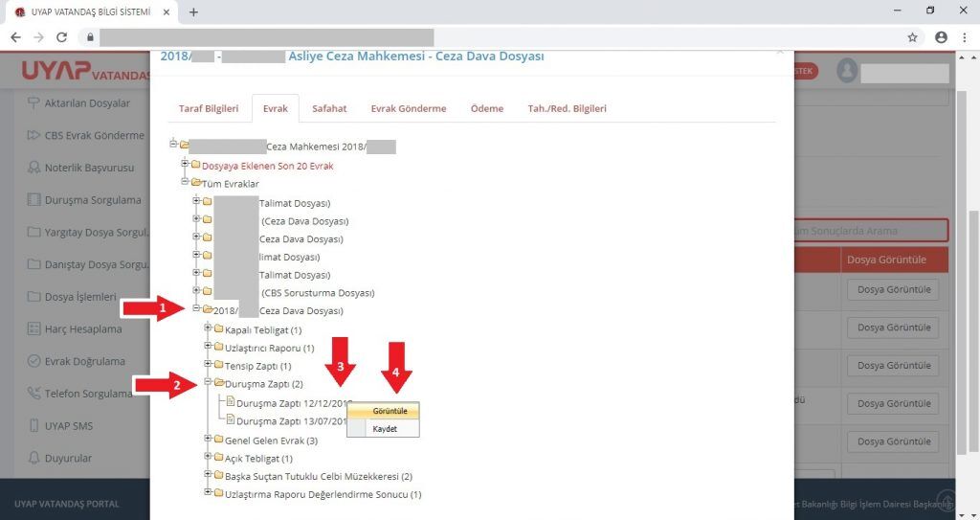Image resolution: width=980 pixels, height=520 pixels.
Task: Expand the Kapalı Tebligat folder
Action: coord(208,329)
